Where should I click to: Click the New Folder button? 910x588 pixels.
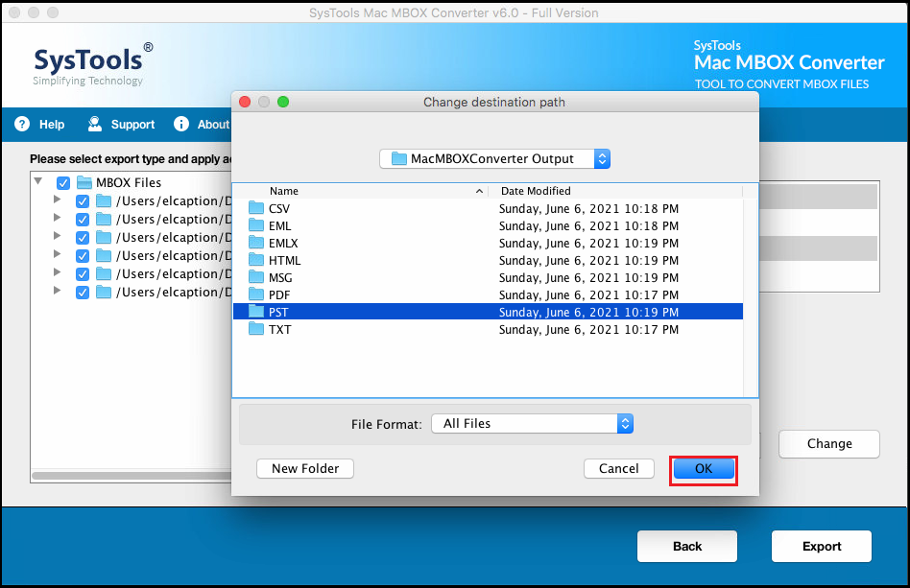coord(305,468)
